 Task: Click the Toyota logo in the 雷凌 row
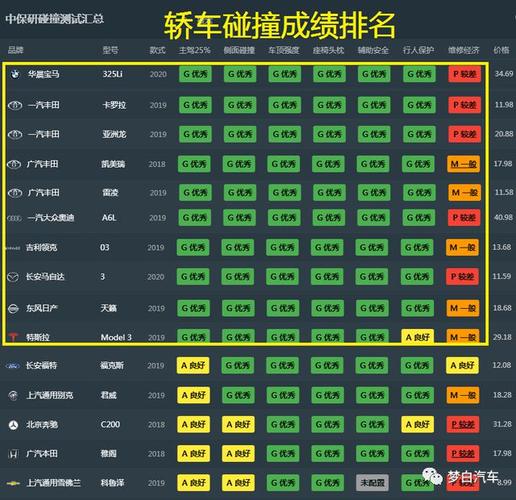15,193
